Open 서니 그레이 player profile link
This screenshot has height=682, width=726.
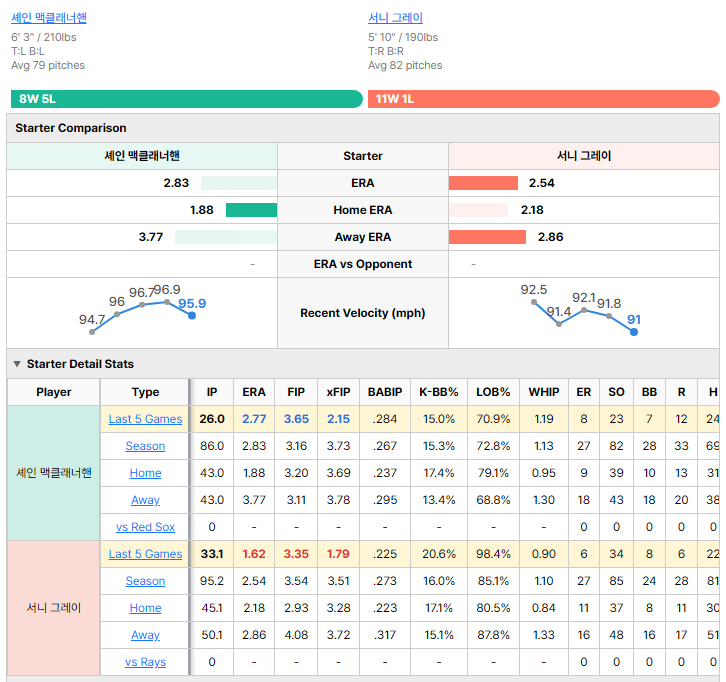pos(395,18)
